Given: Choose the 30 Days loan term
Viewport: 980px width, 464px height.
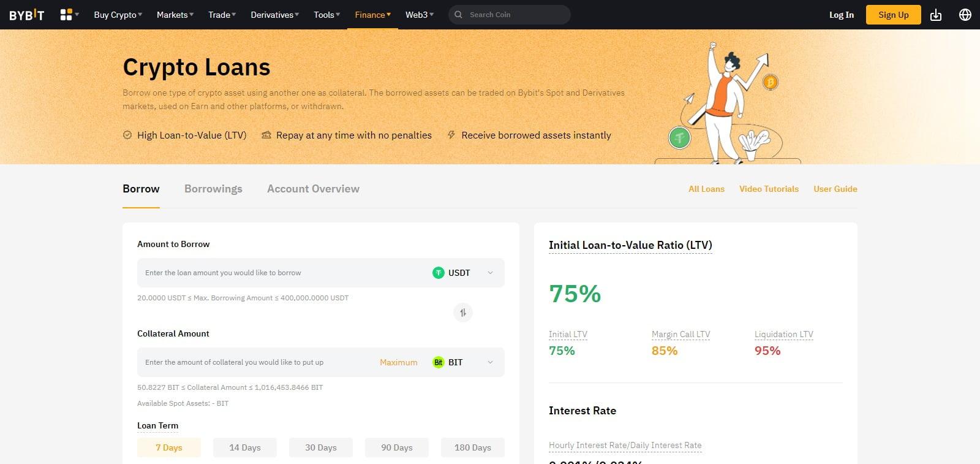Looking at the screenshot, I should tap(321, 447).
